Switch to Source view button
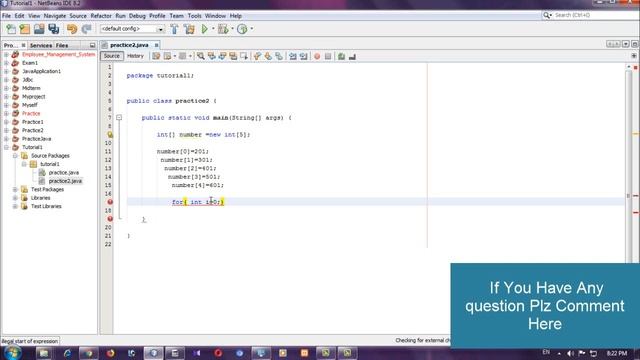The width and height of the screenshot is (640, 360). point(111,56)
